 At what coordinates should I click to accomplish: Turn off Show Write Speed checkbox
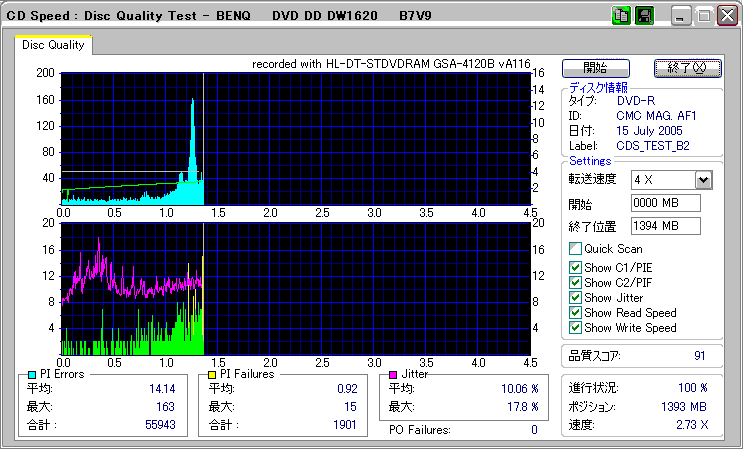tap(575, 328)
